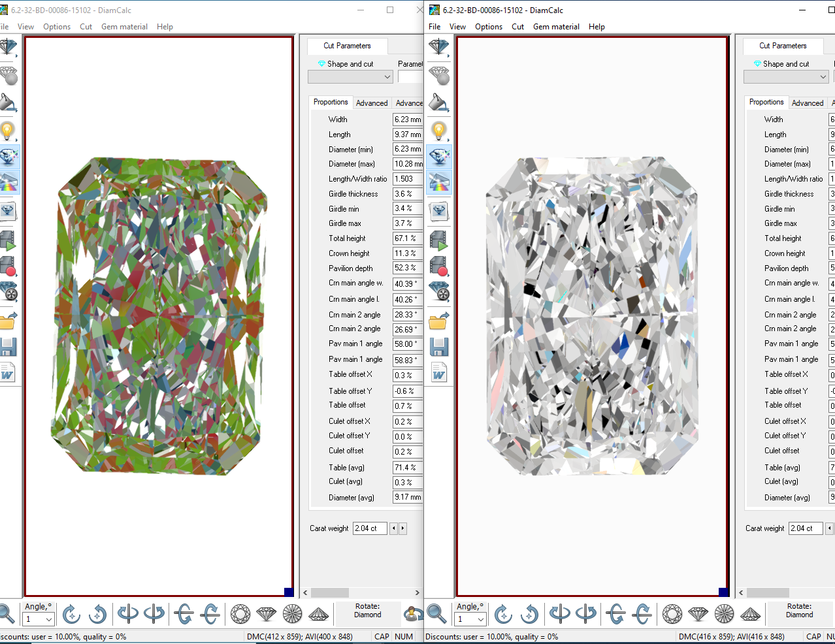Click horizontal scrollbar thumb in left parameters panel
Viewport: 835px width, 644px height.
click(x=330, y=593)
